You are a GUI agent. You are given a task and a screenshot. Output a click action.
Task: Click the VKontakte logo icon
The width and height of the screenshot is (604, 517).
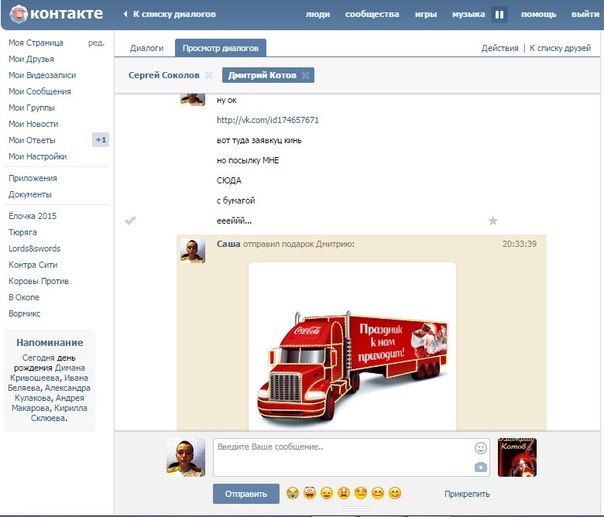pos(18,15)
